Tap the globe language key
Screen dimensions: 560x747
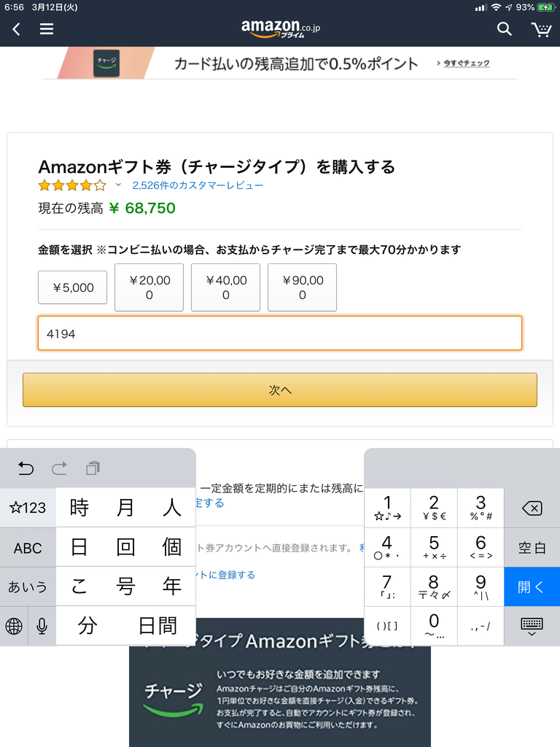pyautogui.click(x=14, y=626)
